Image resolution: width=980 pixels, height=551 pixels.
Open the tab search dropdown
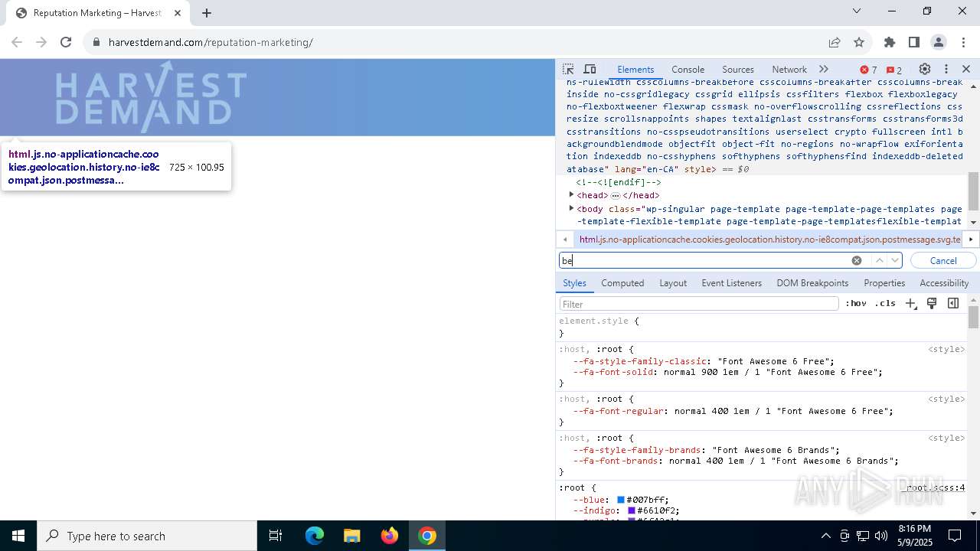point(857,11)
